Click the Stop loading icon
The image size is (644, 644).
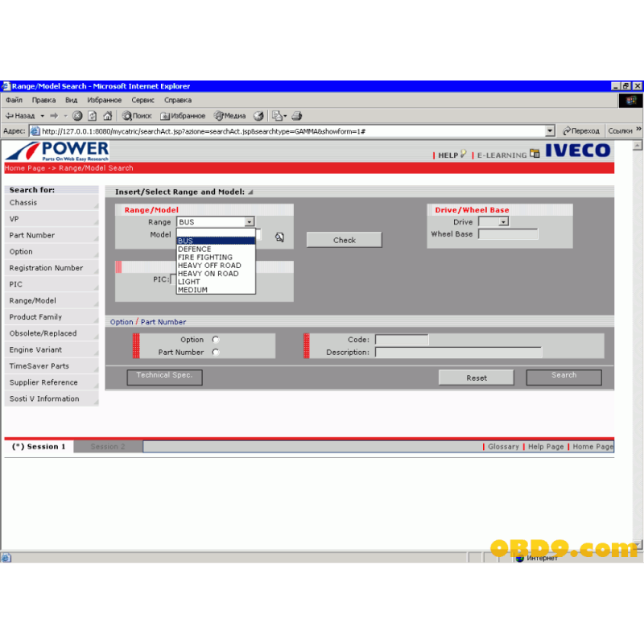(x=77, y=116)
